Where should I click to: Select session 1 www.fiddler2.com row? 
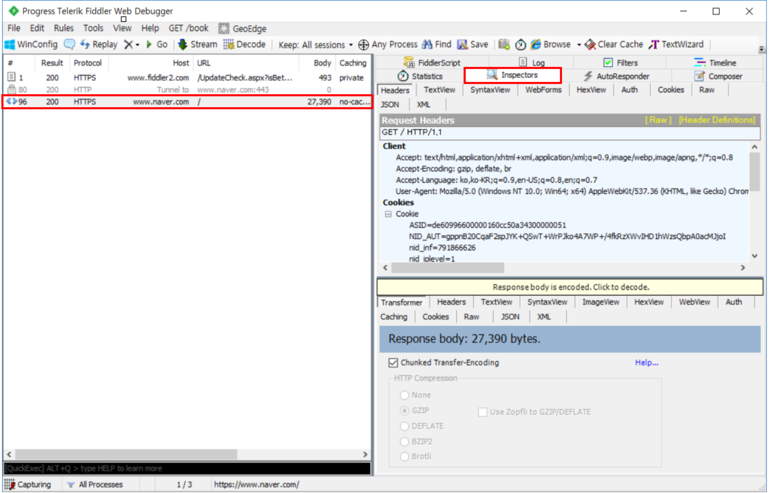click(x=187, y=78)
